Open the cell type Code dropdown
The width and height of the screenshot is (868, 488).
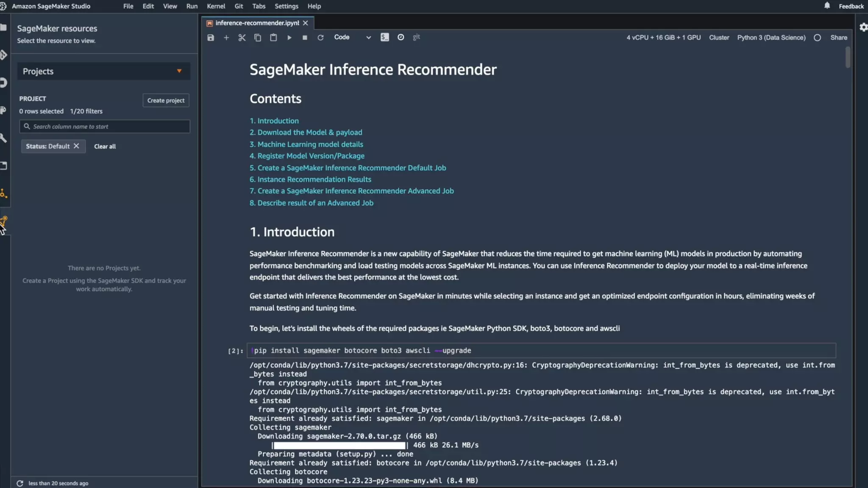[352, 37]
